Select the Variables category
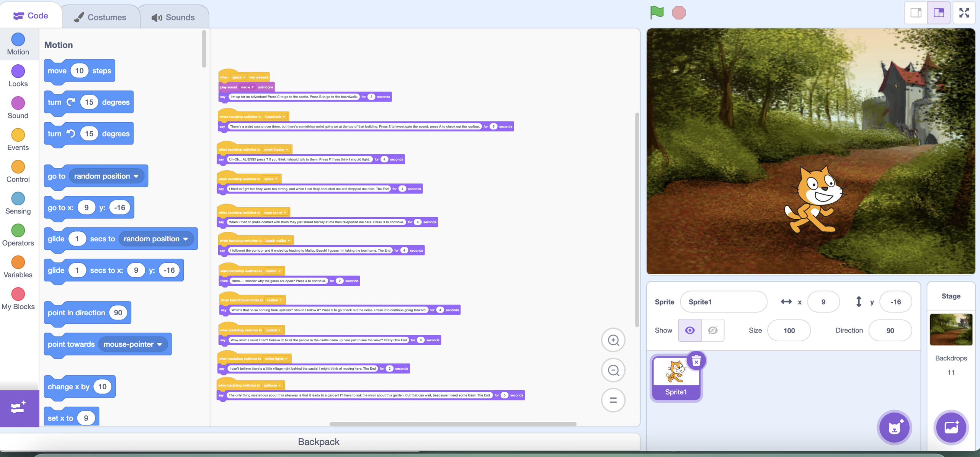The height and width of the screenshot is (457, 980). pos(18,267)
